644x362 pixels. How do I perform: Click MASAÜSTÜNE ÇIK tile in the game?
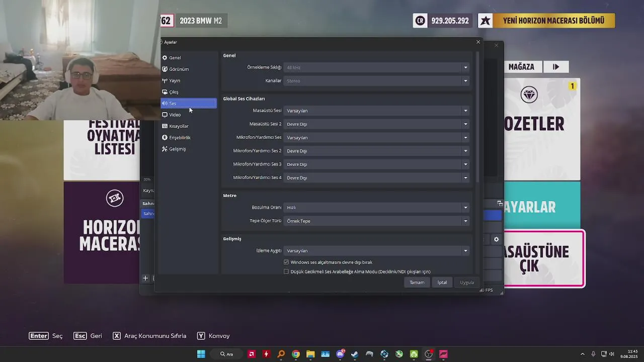pyautogui.click(x=544, y=258)
